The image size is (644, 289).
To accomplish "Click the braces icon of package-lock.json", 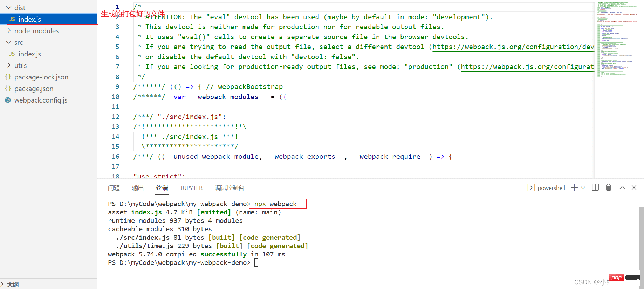I will pos(8,77).
